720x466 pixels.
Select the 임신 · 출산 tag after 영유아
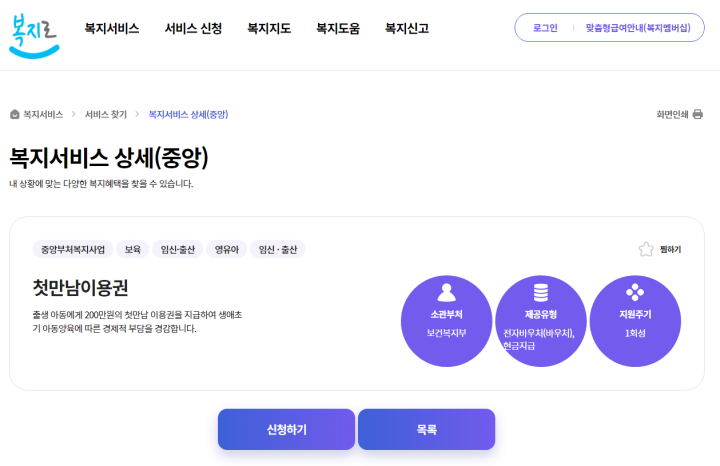pos(278,249)
